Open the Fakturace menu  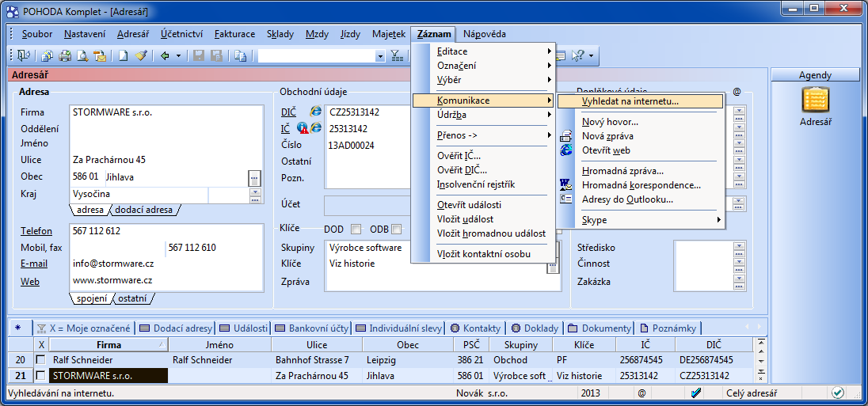click(234, 34)
